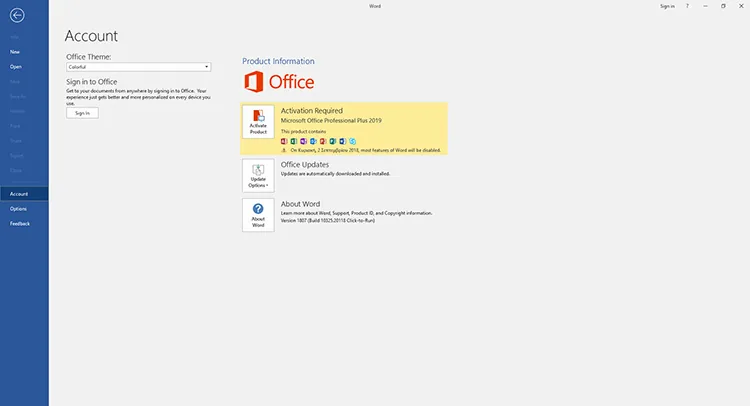Viewport: 750px width, 406px height.
Task: Click the Access app icon in product list
Action: [x=284, y=141]
